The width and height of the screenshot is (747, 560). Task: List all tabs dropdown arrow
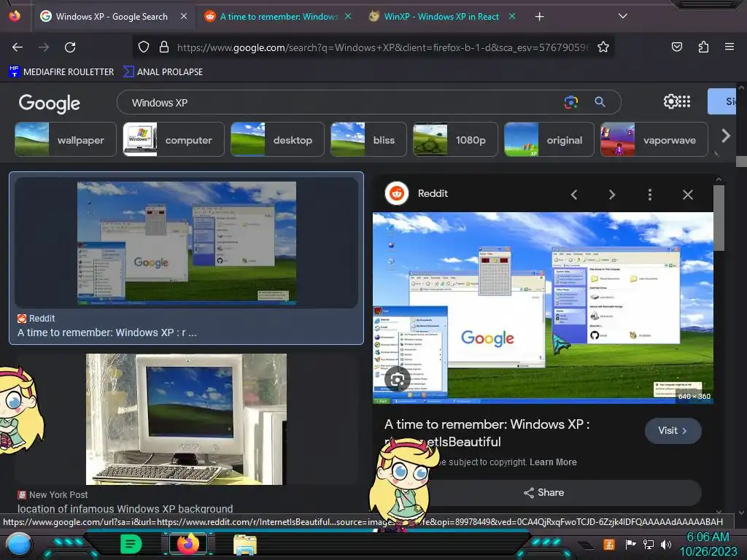click(623, 16)
